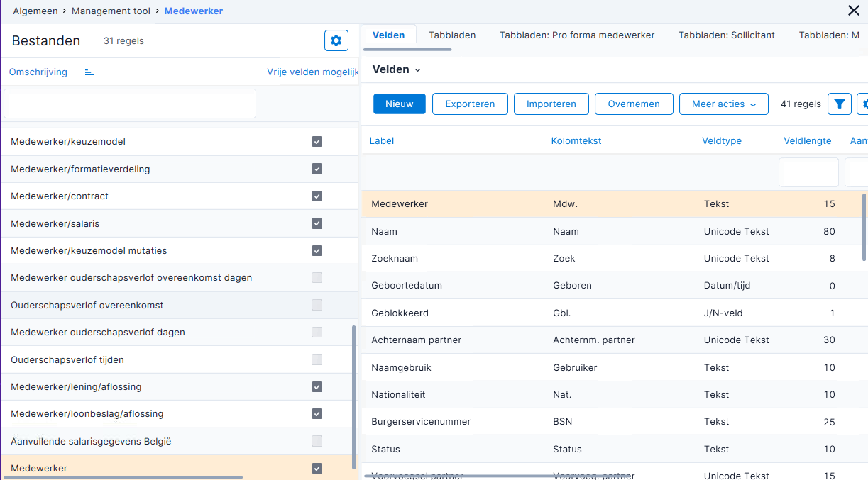Click Management tool in the breadcrumb
The width and height of the screenshot is (868, 480).
click(111, 11)
